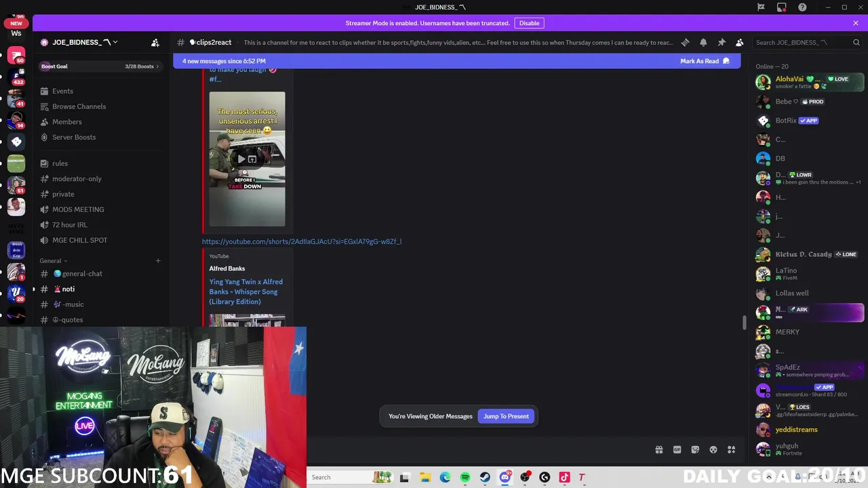Open the help question mark icon
868x488 pixels.
(x=802, y=7)
